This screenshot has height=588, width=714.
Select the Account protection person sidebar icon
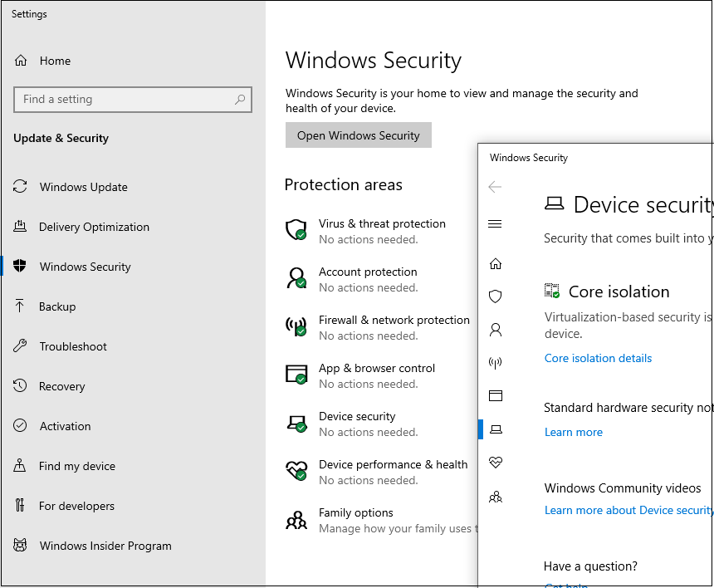pos(496,330)
